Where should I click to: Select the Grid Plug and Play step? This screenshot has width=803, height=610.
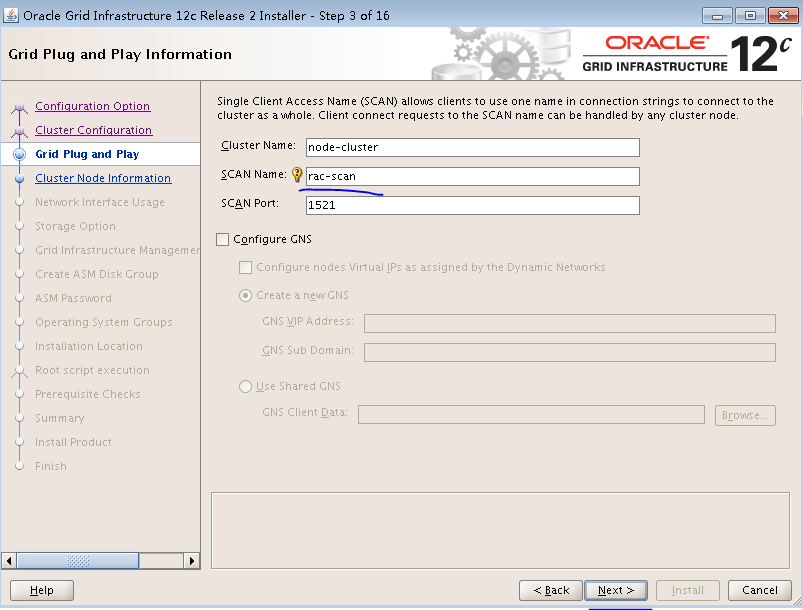(87, 154)
